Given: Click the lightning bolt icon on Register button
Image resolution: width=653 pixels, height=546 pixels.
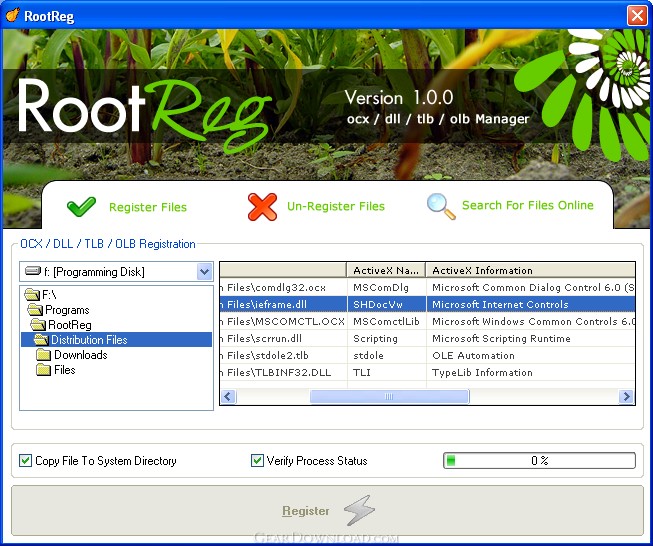Looking at the screenshot, I should click(359, 510).
